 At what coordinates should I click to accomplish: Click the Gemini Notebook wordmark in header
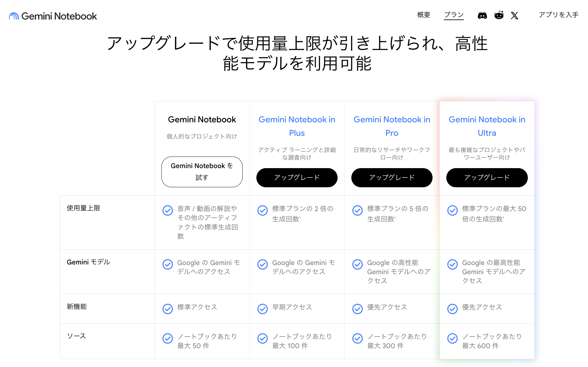[59, 16]
